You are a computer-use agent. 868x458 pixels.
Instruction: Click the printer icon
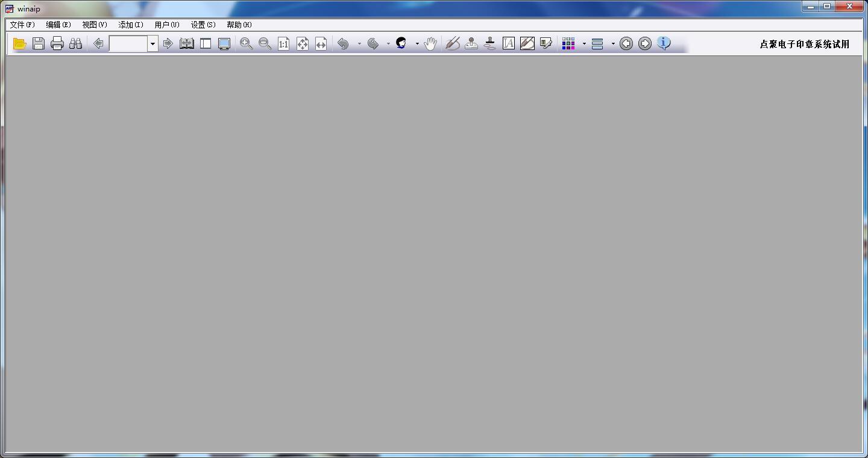(57, 43)
